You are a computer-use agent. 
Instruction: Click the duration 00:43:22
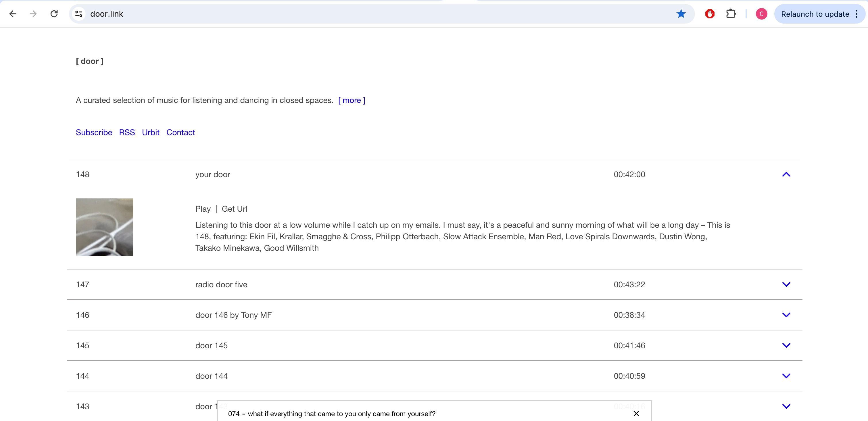tap(629, 284)
